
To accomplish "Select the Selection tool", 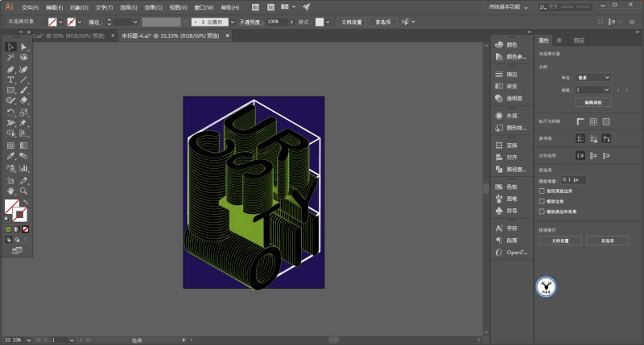I will click(x=10, y=47).
